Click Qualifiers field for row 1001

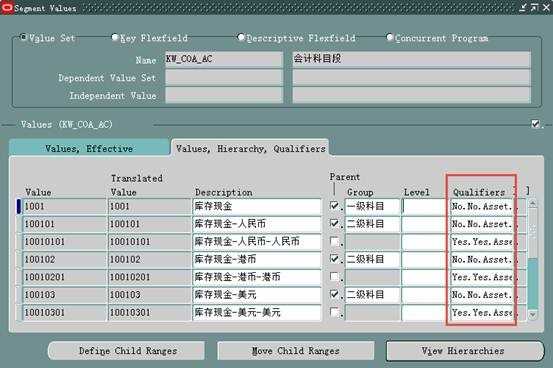click(481, 206)
